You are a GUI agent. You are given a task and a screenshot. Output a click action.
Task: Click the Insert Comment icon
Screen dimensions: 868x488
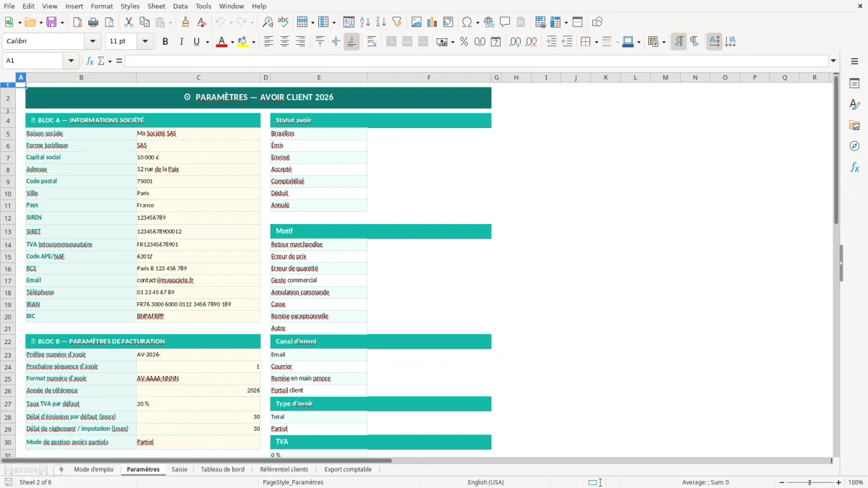(505, 22)
